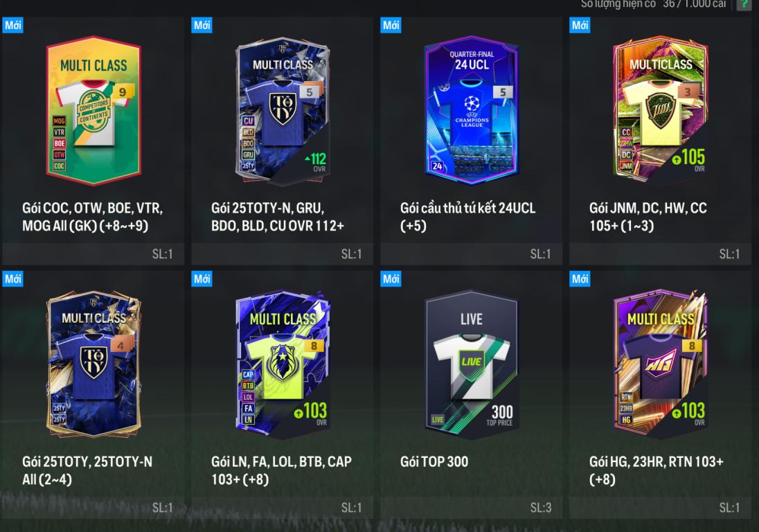The height and width of the screenshot is (532, 759).
Task: Open the Quarter-Final 24UCL pack card
Action: click(472, 110)
